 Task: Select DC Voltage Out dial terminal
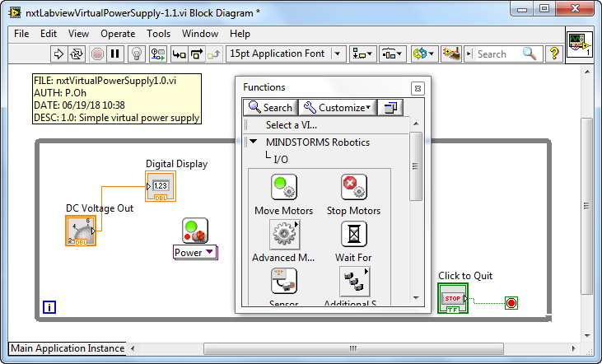[x=81, y=231]
